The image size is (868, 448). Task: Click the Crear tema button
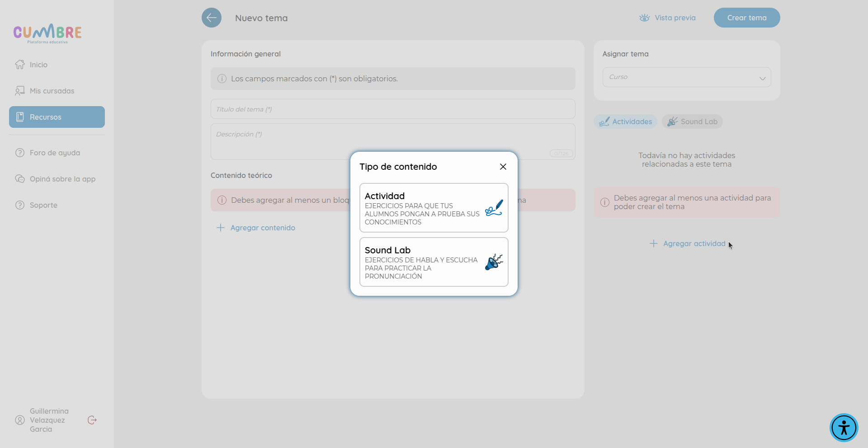(747, 18)
